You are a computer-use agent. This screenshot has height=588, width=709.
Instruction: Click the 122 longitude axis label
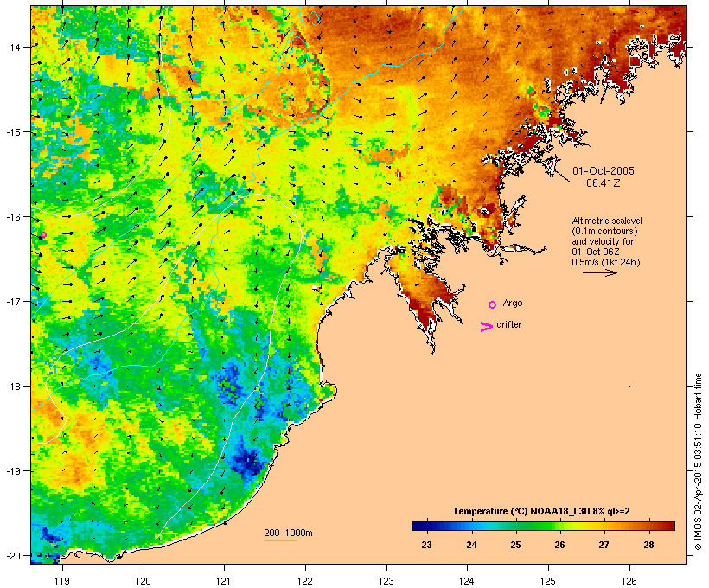305,581
